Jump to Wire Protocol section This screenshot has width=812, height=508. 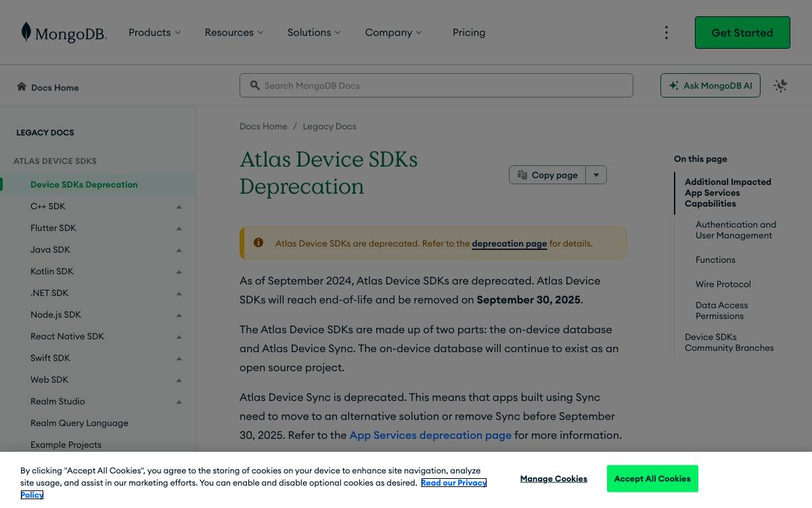point(723,284)
